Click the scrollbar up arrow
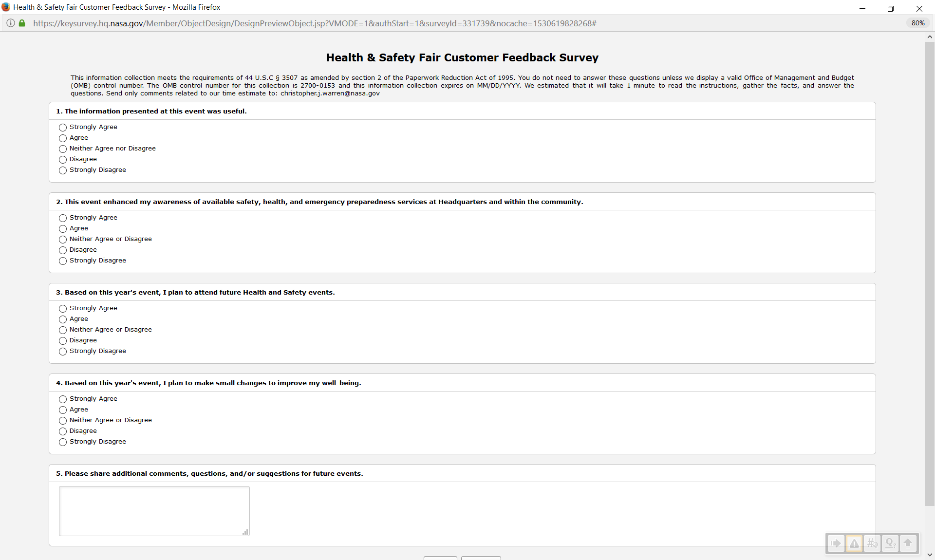This screenshot has height=560, width=935. 930,37
